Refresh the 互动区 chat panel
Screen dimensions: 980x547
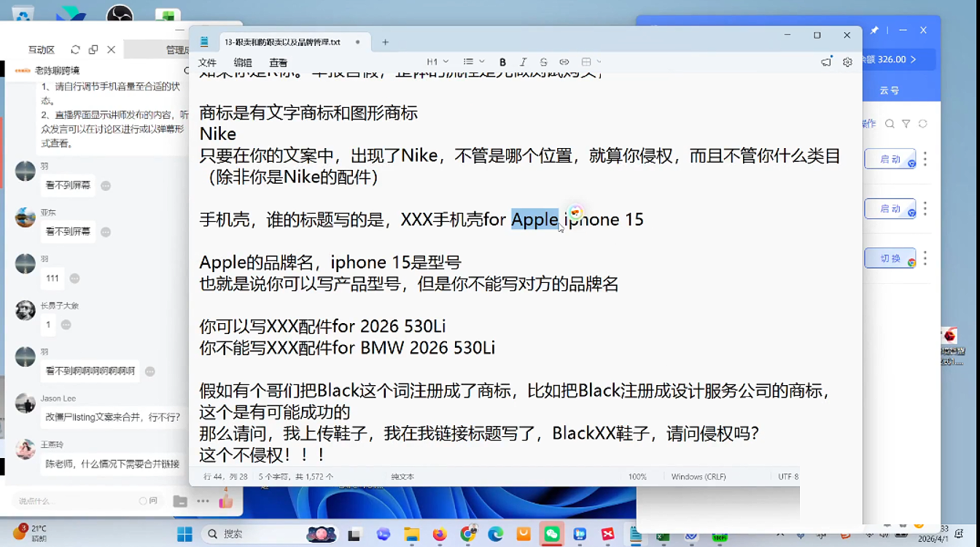pyautogui.click(x=75, y=50)
